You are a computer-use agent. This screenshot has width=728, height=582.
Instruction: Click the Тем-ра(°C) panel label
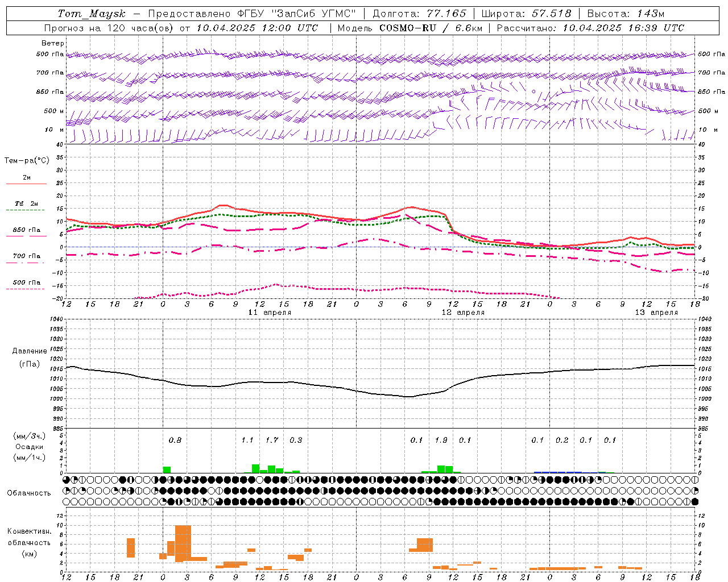[27, 161]
